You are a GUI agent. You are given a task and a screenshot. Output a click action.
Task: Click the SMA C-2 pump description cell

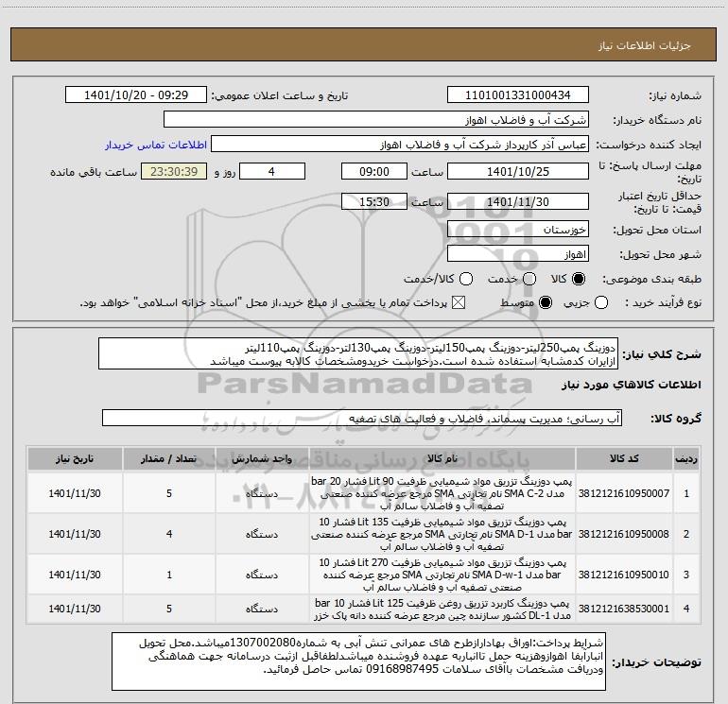coord(442,493)
